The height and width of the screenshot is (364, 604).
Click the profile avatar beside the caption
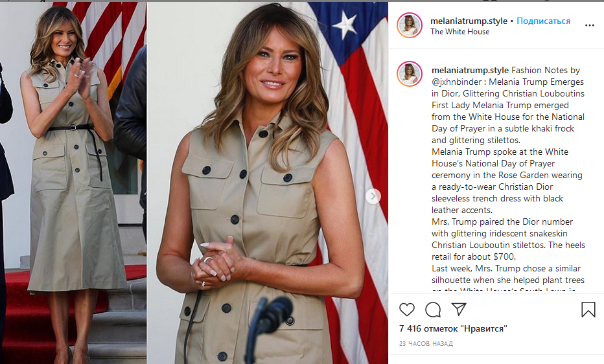point(410,73)
